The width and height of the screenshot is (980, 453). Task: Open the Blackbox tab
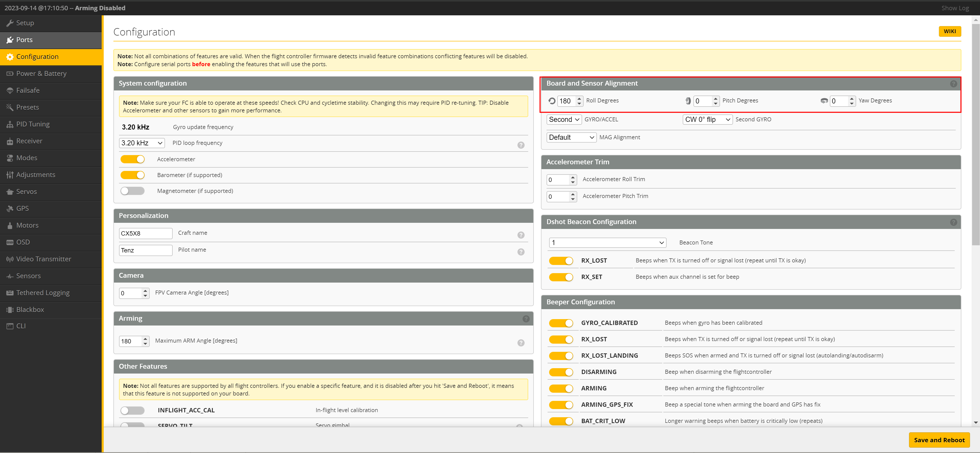tap(51, 310)
